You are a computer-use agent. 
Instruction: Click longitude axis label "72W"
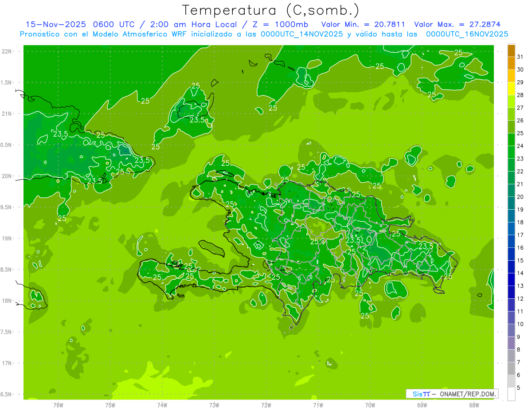[266, 405]
